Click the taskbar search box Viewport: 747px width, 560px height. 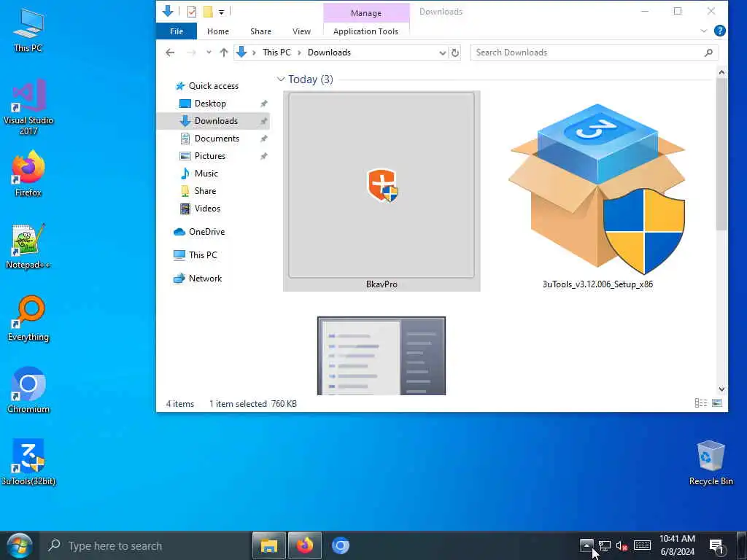coord(145,545)
